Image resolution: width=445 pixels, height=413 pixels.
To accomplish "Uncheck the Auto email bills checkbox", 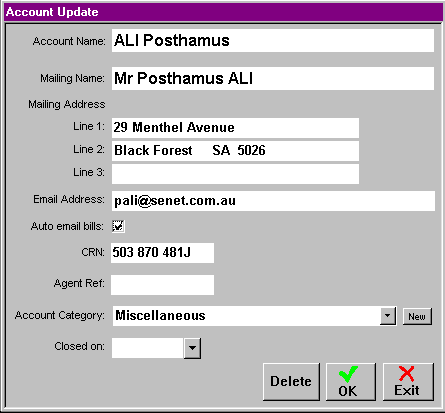I will (x=118, y=226).
